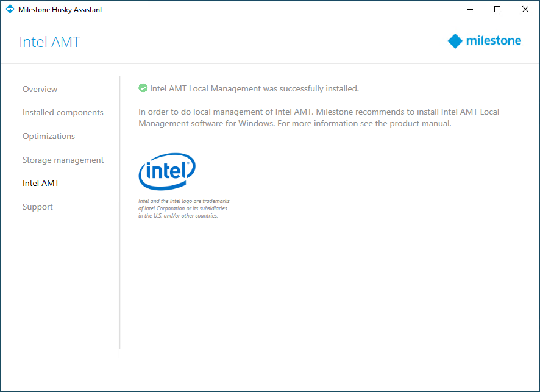Click the window title Milestone Husky Assistant

point(60,10)
